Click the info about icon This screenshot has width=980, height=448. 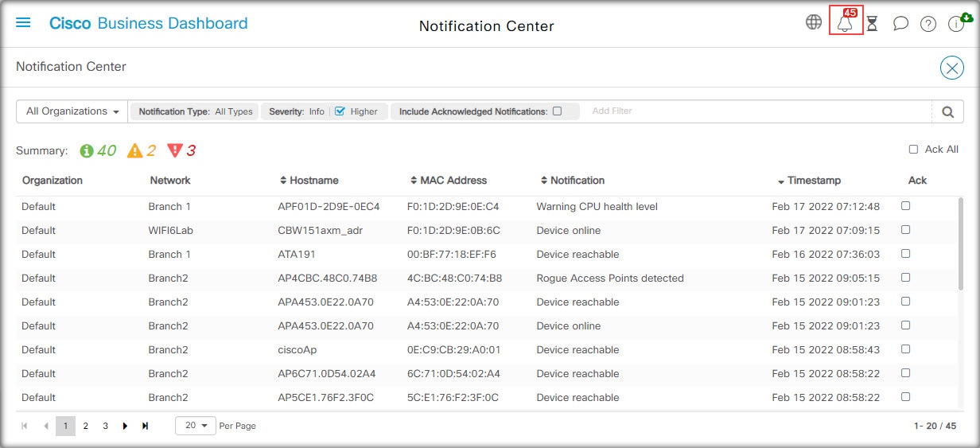(x=956, y=23)
